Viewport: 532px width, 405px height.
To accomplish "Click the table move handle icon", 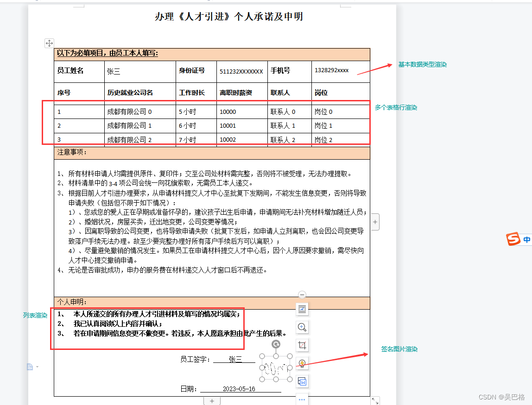I will pos(49,43).
